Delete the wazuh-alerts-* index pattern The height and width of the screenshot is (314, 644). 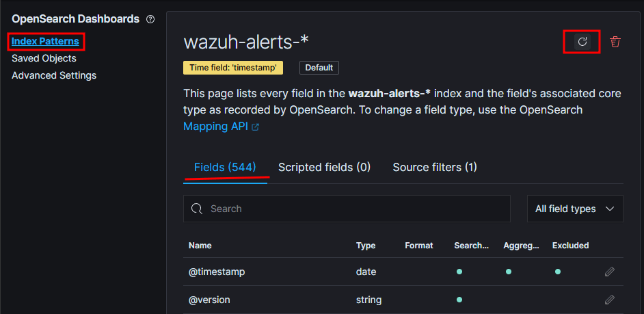pos(615,42)
